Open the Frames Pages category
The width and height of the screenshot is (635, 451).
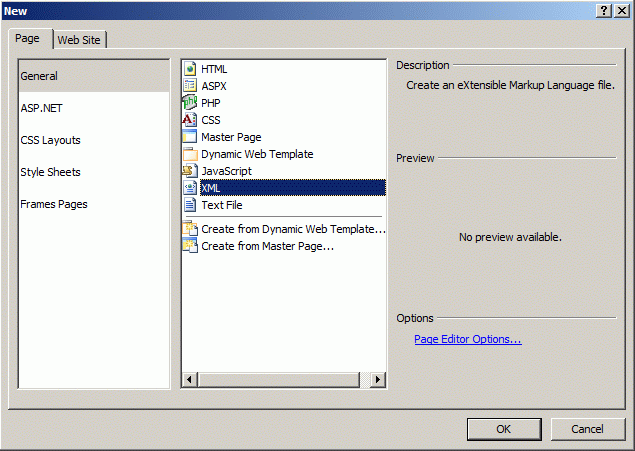point(54,204)
